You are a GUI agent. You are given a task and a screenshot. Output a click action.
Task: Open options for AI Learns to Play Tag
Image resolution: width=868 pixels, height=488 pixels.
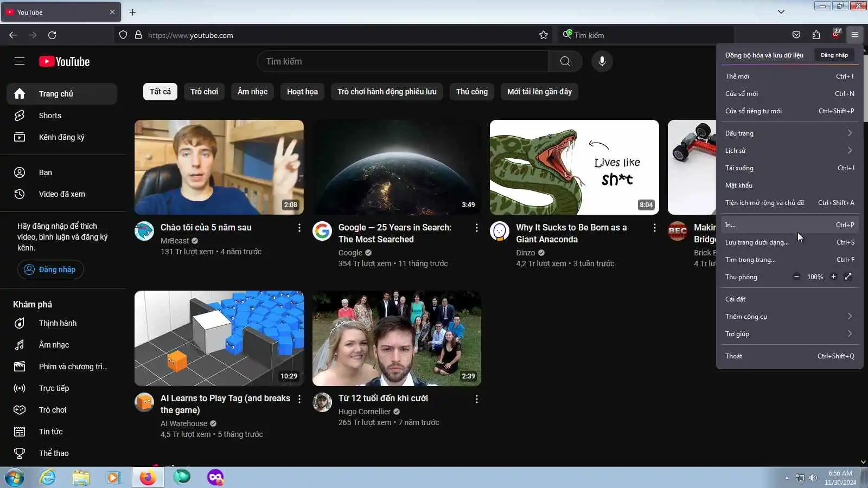point(299,399)
